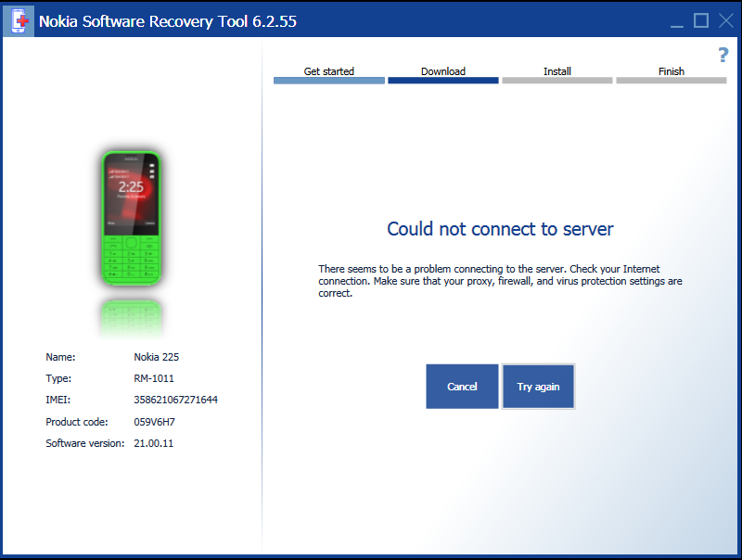
Task: Click the 'IMEI:' label
Action: point(58,400)
